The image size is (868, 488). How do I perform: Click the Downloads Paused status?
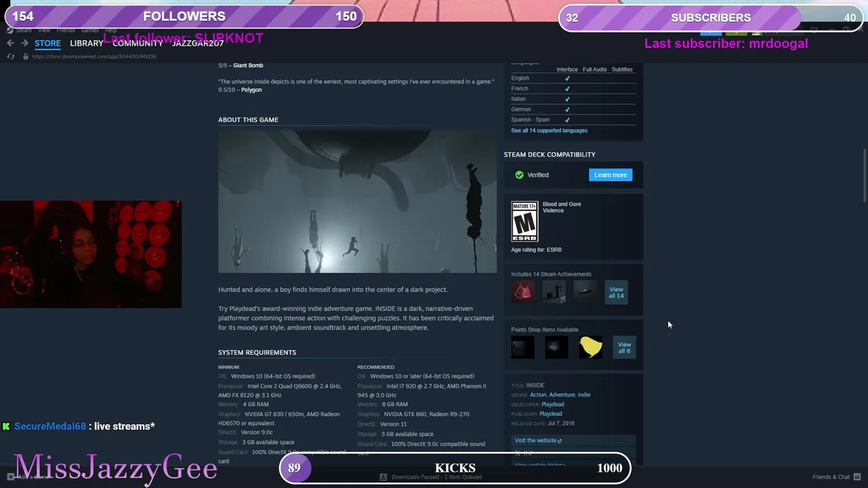pyautogui.click(x=437, y=477)
